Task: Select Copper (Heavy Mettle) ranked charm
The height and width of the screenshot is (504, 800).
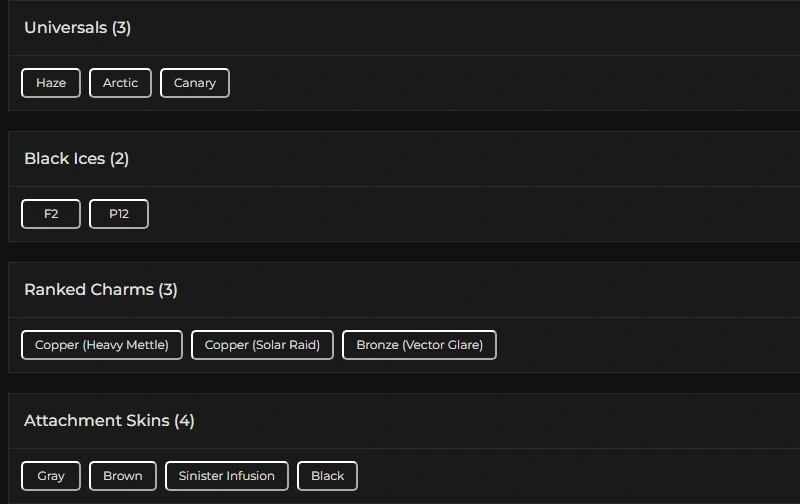Action: [102, 345]
